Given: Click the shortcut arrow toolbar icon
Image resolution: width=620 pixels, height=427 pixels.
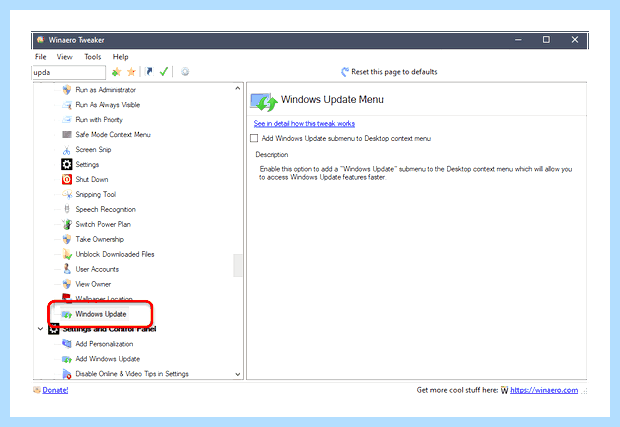Looking at the screenshot, I should [x=149, y=72].
